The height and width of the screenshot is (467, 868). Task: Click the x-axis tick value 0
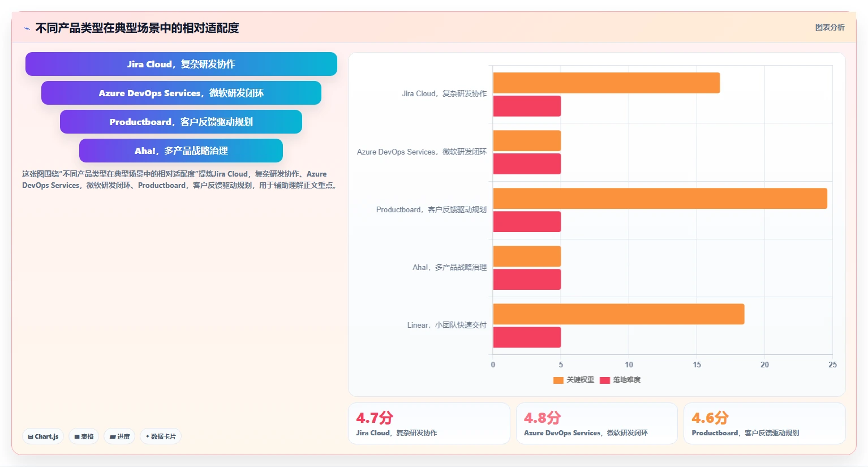tap(493, 365)
